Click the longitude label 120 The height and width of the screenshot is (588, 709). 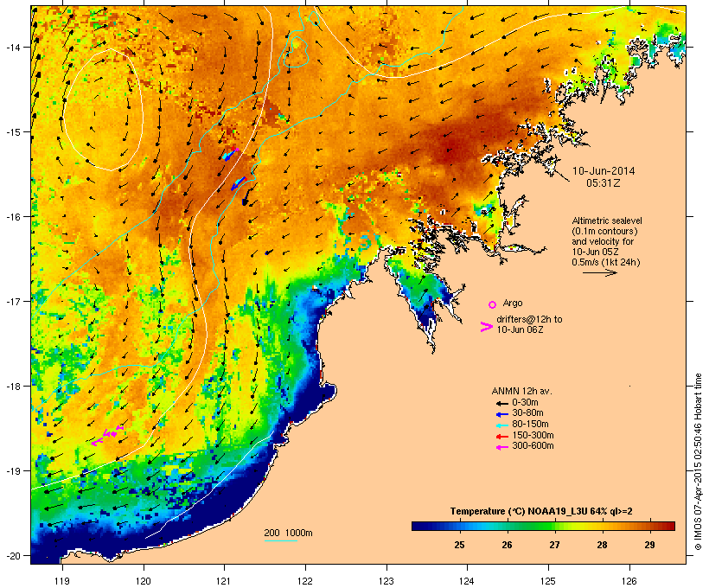tap(144, 581)
